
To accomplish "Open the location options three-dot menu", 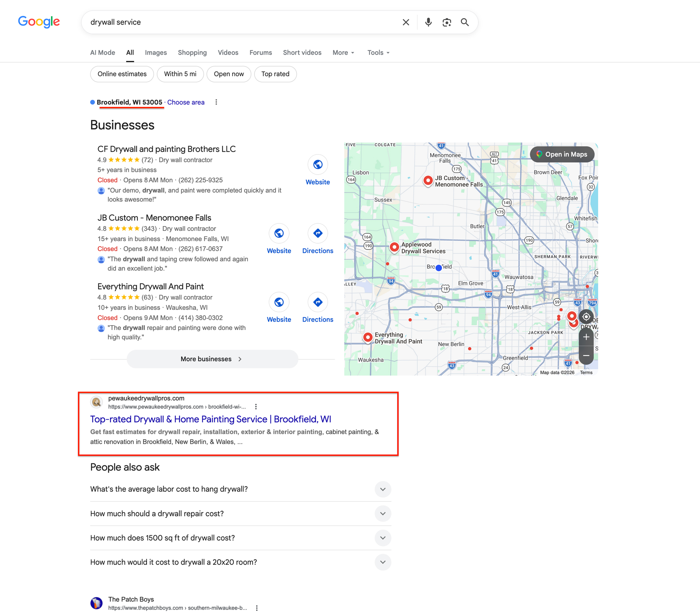I will 216,102.
